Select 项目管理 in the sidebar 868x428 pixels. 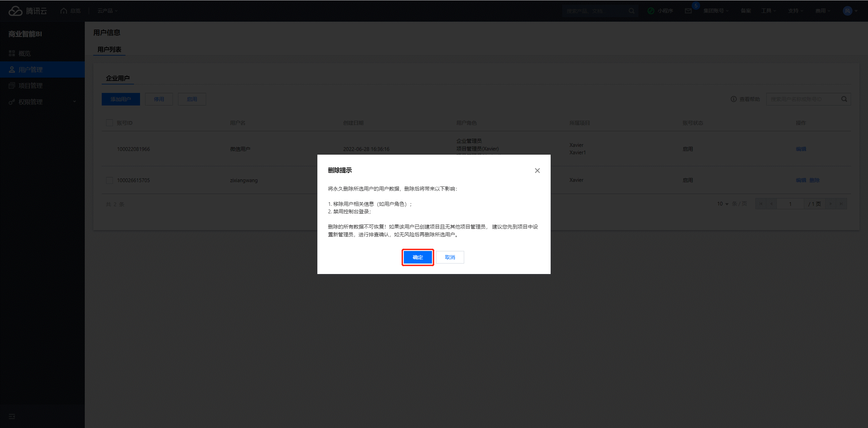[x=31, y=85]
